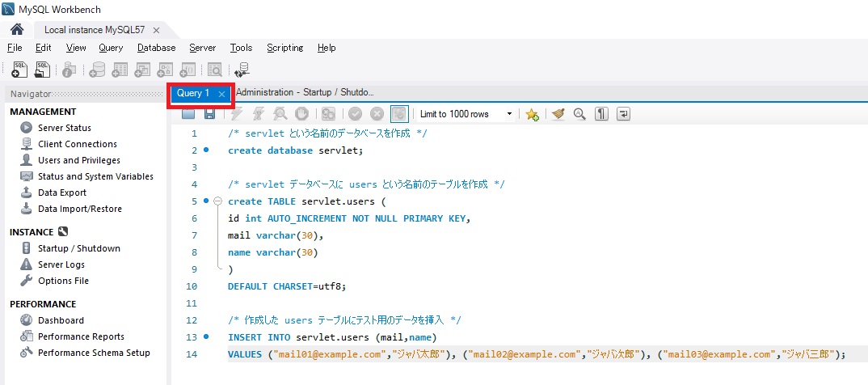Create a new view icon
868x385 pixels.
(143, 70)
